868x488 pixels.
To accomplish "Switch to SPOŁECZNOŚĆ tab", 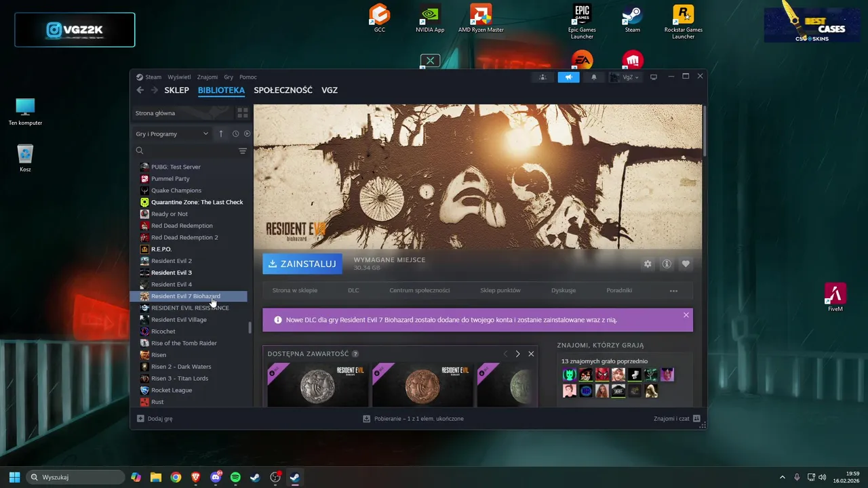I will [x=283, y=90].
